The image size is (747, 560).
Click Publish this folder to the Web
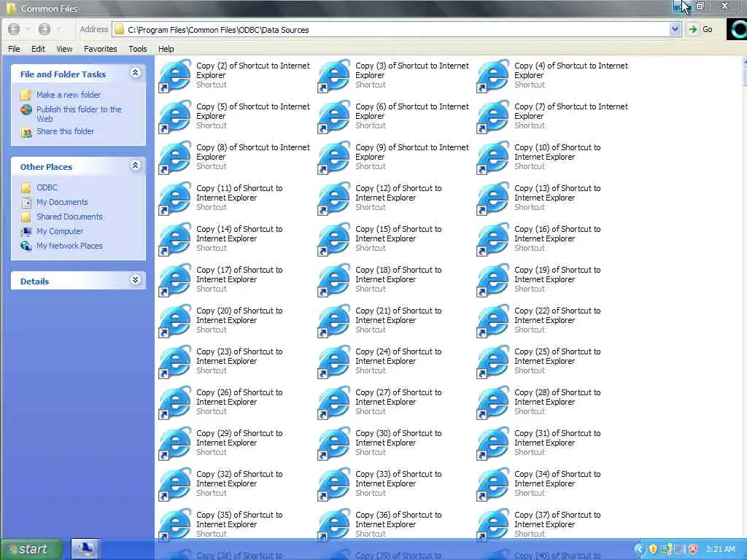pyautogui.click(x=79, y=114)
